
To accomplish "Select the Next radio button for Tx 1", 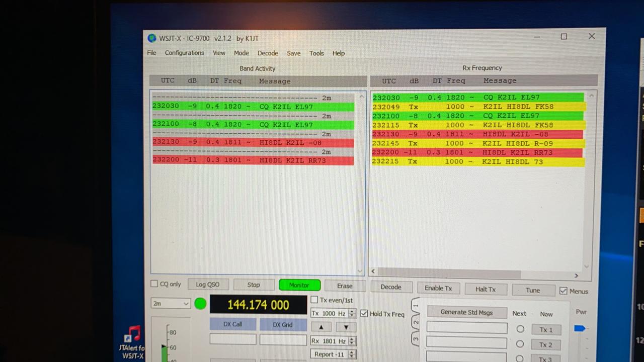I will pos(520,329).
